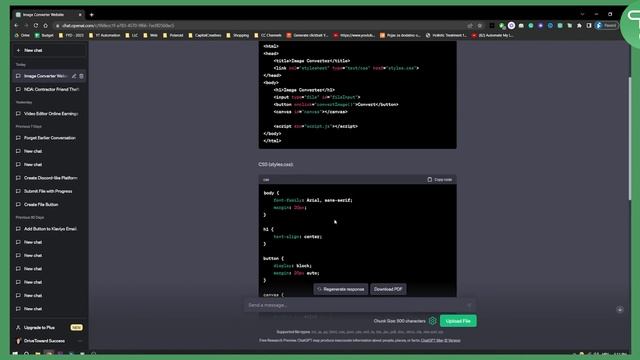
Task: Open the NDA Contractor Friend chat
Action: pyautogui.click(x=49, y=89)
